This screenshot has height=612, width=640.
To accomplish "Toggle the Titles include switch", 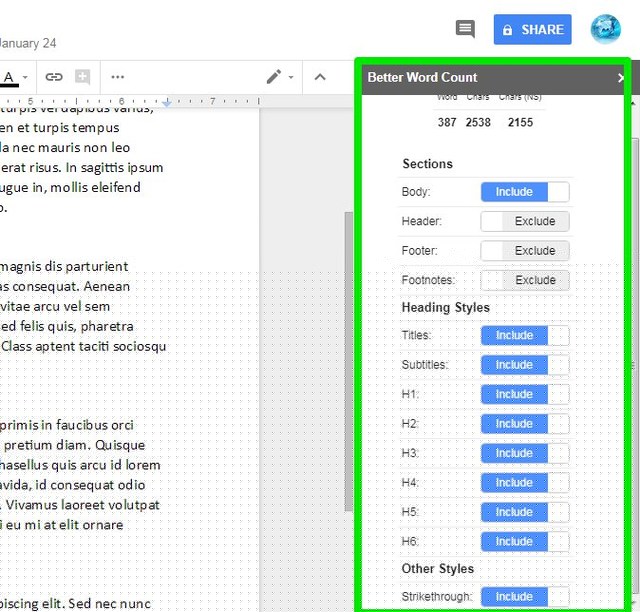I will 525,336.
